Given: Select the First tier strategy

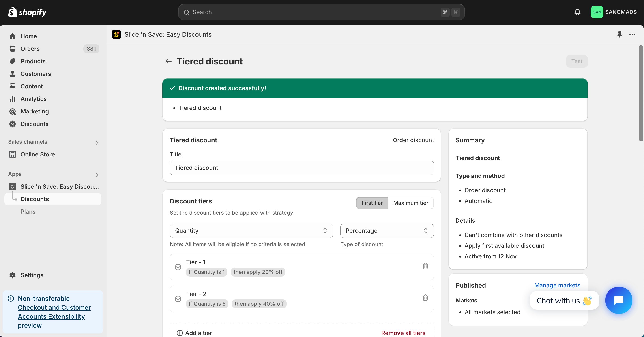Looking at the screenshot, I should [x=372, y=203].
